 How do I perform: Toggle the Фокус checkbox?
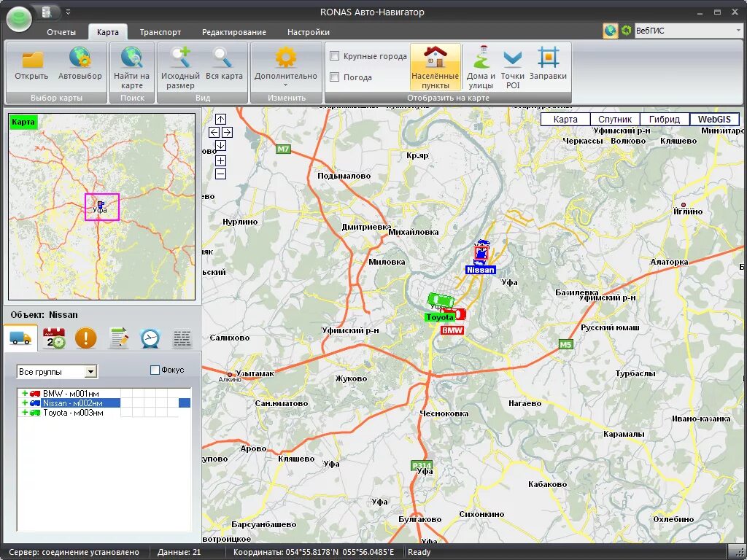(155, 370)
